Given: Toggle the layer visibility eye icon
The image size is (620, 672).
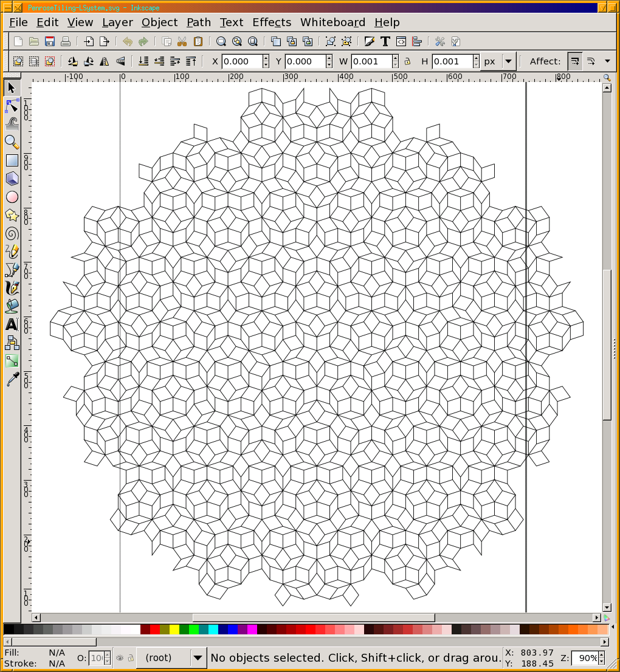Looking at the screenshot, I should pos(120,657).
